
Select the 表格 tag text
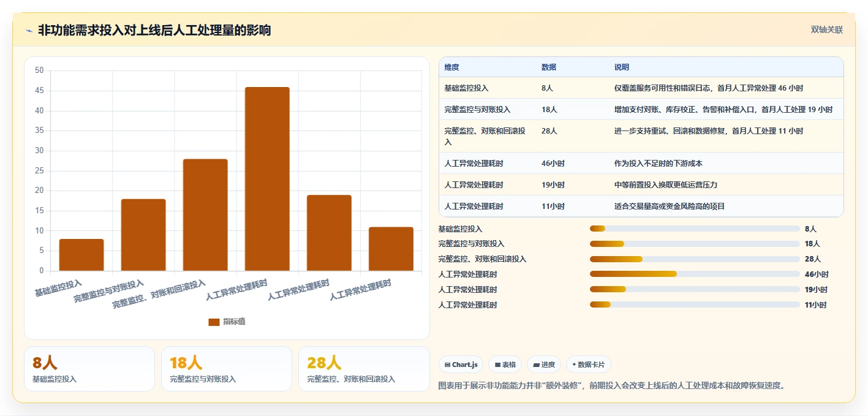pyautogui.click(x=509, y=365)
